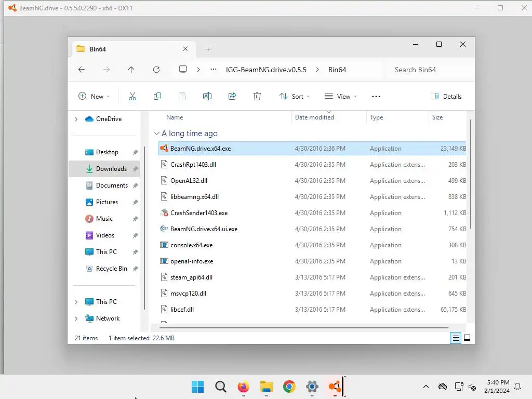Go up one folder level arrow
Viewport: 532px width, 399px height.
(x=131, y=70)
